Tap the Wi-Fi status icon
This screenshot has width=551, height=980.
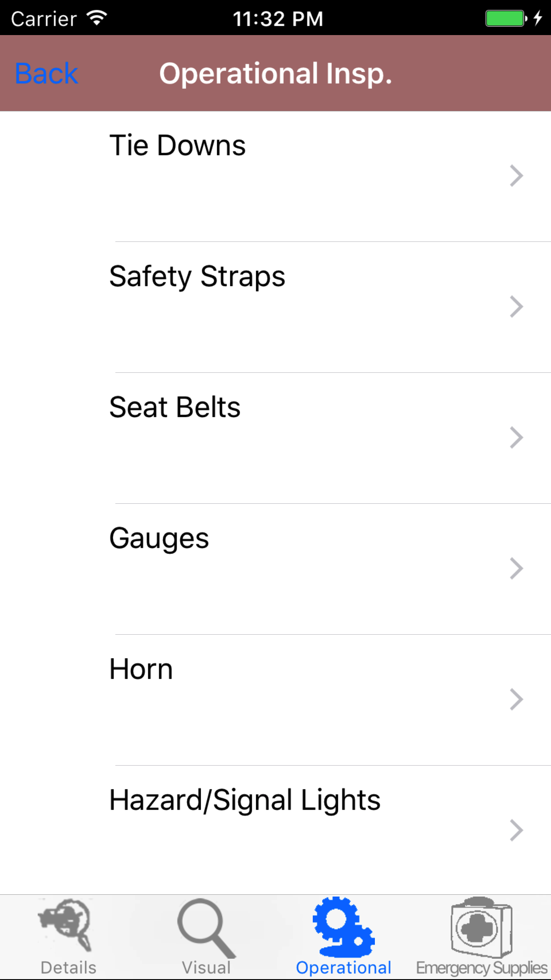tap(97, 18)
